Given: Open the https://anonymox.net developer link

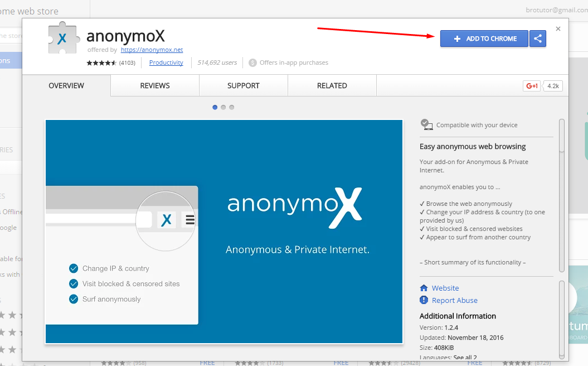Looking at the screenshot, I should [x=152, y=50].
